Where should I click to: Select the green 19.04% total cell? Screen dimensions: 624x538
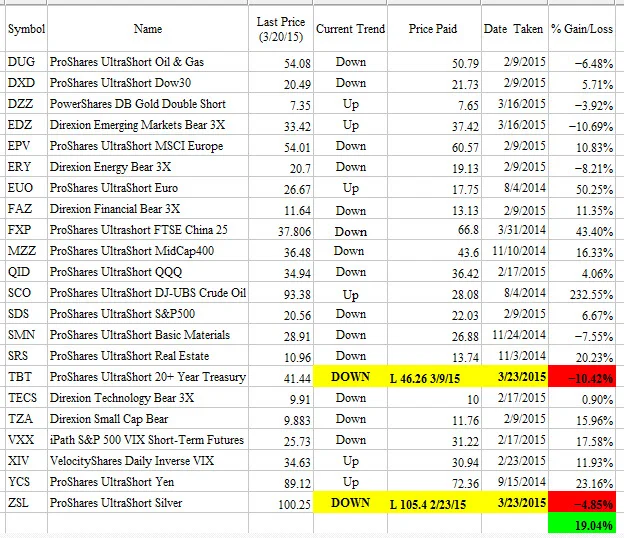pyautogui.click(x=582, y=523)
